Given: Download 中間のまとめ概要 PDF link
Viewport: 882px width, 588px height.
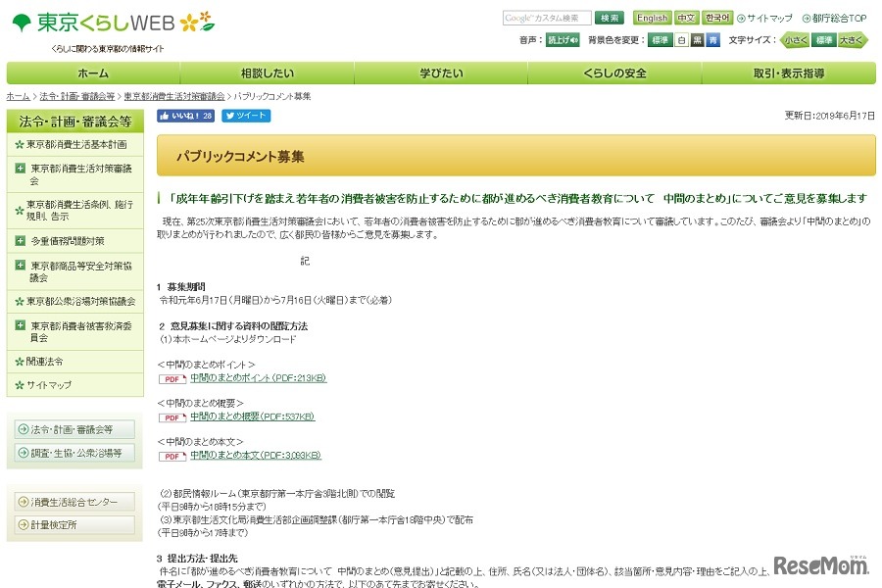Looking at the screenshot, I should point(252,416).
